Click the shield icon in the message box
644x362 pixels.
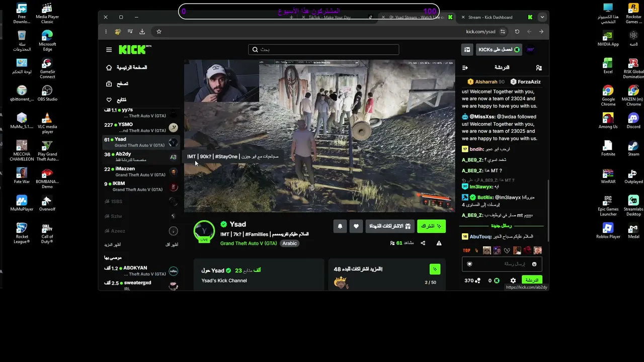pos(469,264)
